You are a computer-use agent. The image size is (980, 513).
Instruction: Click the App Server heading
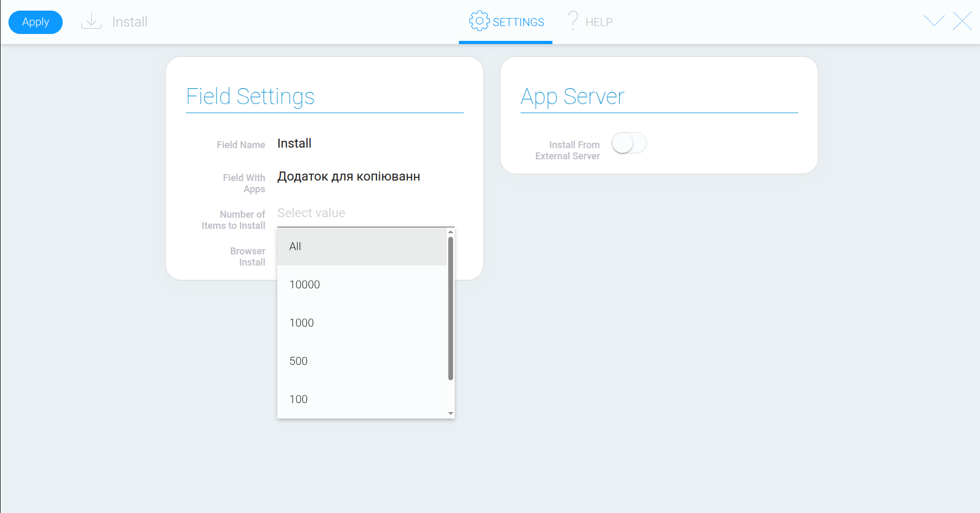click(572, 97)
